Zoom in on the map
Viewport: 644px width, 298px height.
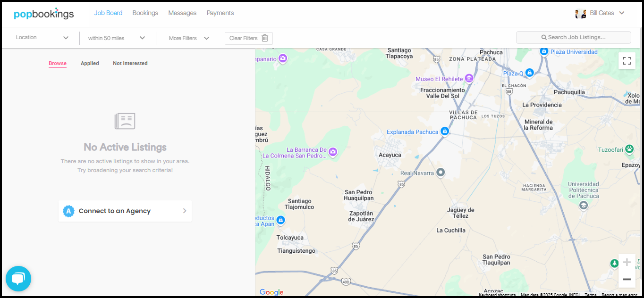[627, 262]
